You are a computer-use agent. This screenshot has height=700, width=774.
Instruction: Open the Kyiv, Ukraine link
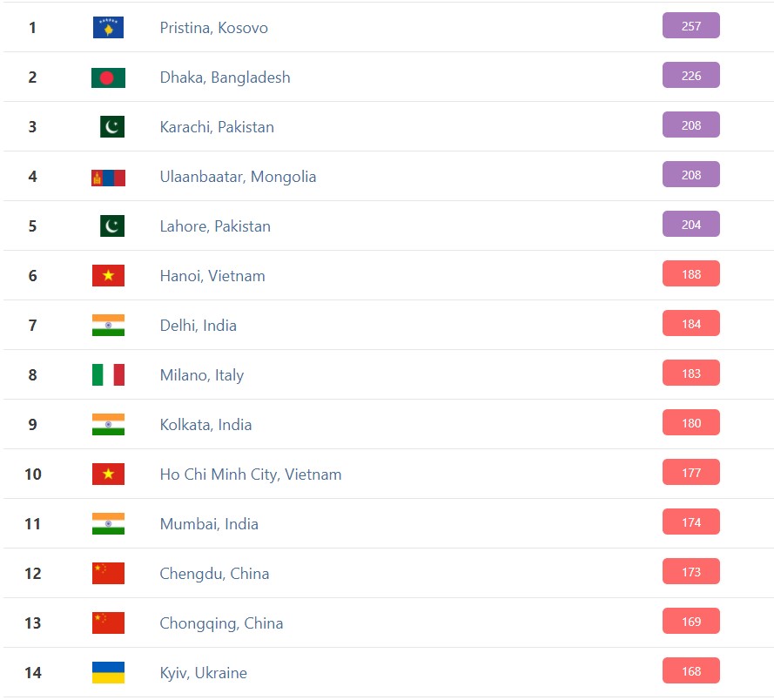(203, 673)
